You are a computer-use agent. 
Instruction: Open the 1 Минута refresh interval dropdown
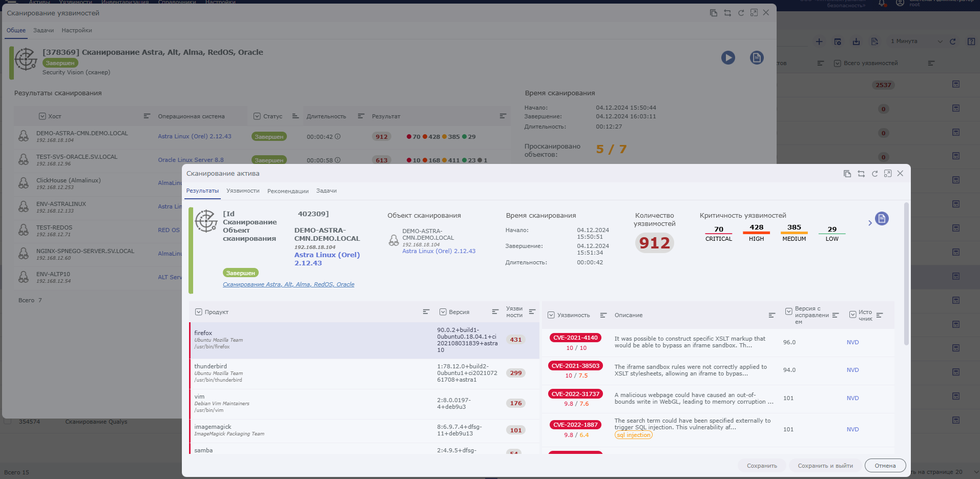916,41
